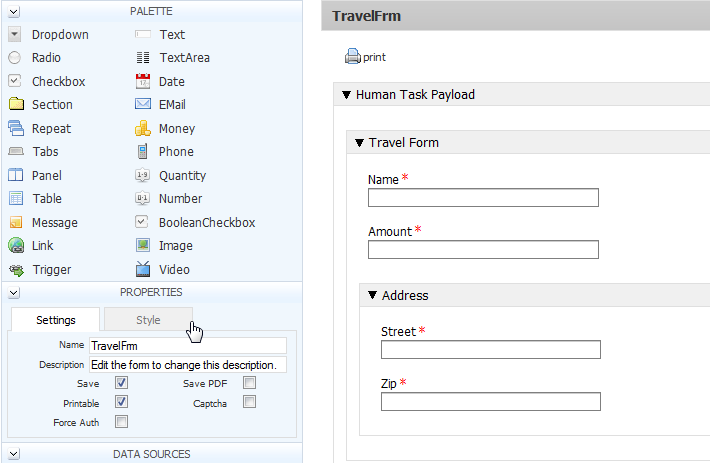Click the Street input field

pos(490,349)
